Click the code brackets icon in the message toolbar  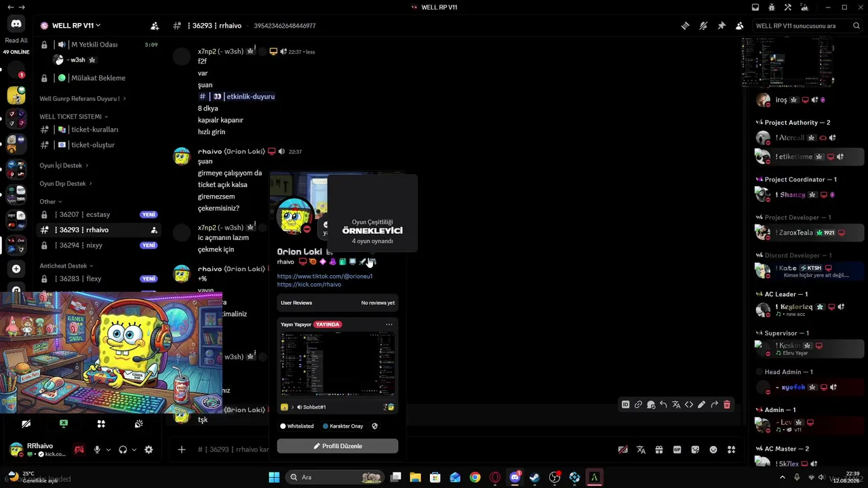689,405
